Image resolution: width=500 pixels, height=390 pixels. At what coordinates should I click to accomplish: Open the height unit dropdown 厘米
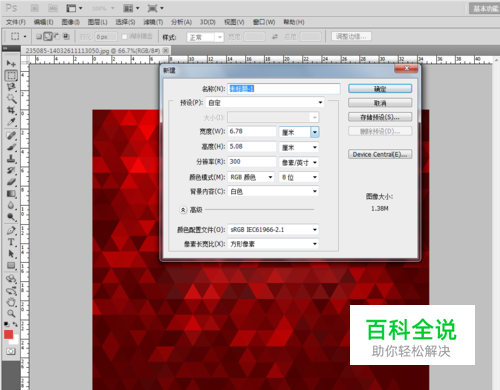pyautogui.click(x=299, y=147)
